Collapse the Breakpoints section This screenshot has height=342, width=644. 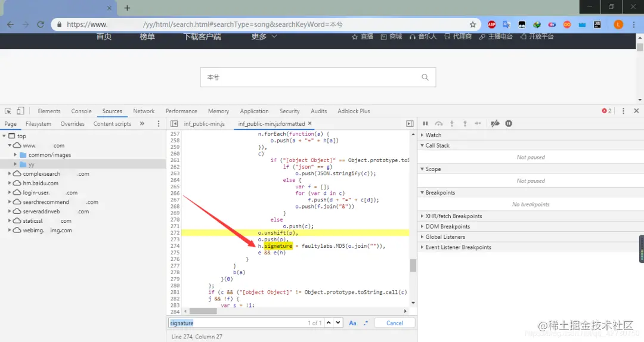point(422,192)
